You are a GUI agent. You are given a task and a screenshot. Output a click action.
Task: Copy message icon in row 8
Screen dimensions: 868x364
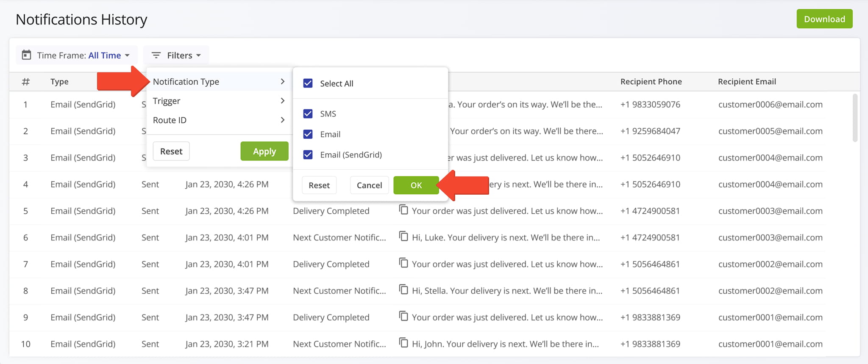[403, 290]
